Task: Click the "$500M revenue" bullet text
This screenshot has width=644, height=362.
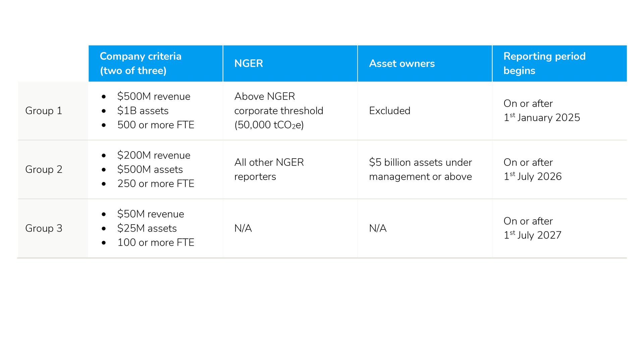Action: 154,97
